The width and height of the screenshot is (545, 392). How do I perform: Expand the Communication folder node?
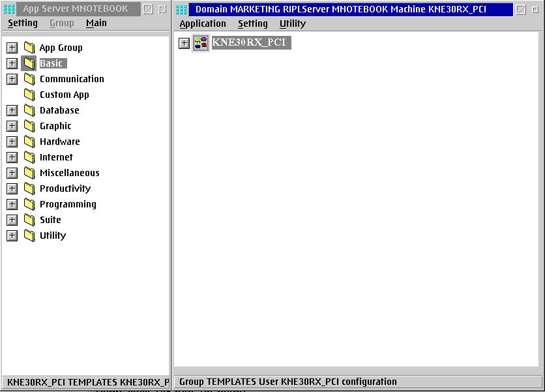(12, 79)
